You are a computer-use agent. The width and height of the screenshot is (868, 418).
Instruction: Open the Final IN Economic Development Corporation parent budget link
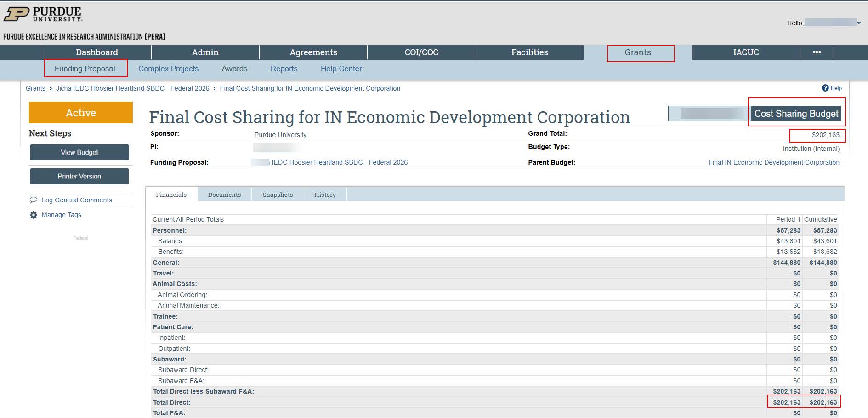pos(774,162)
